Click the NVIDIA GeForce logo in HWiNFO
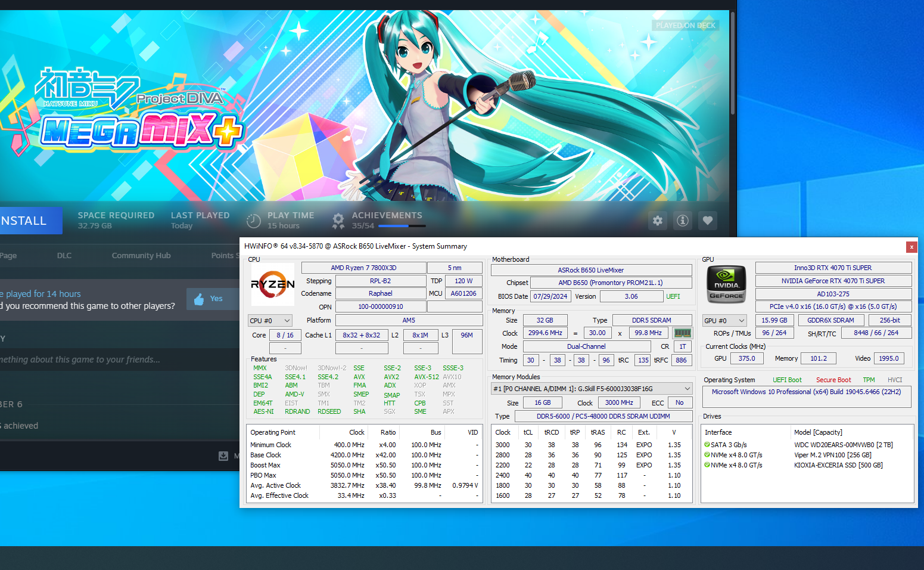The height and width of the screenshot is (570, 924). coord(726,286)
